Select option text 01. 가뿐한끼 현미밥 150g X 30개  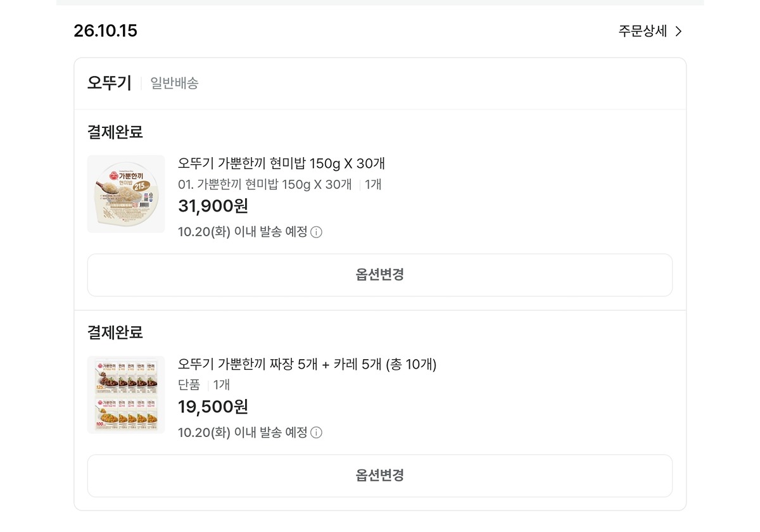tap(265, 184)
